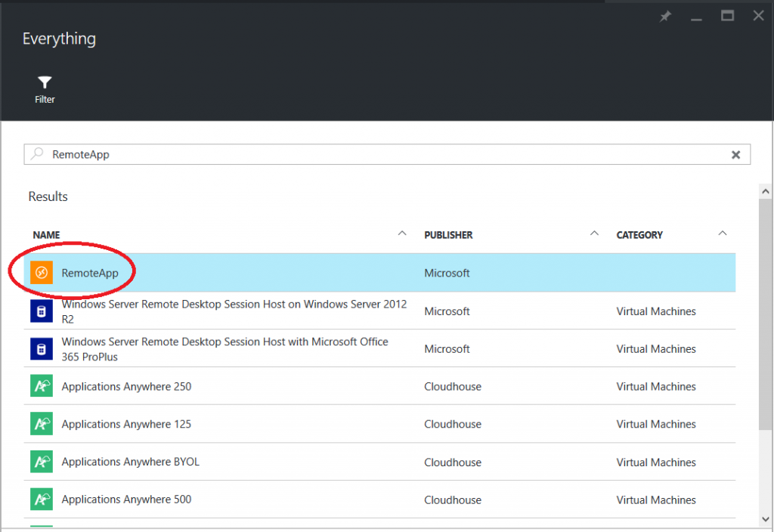774x532 pixels.
Task: Open the Filter funnel icon
Action: [x=45, y=82]
